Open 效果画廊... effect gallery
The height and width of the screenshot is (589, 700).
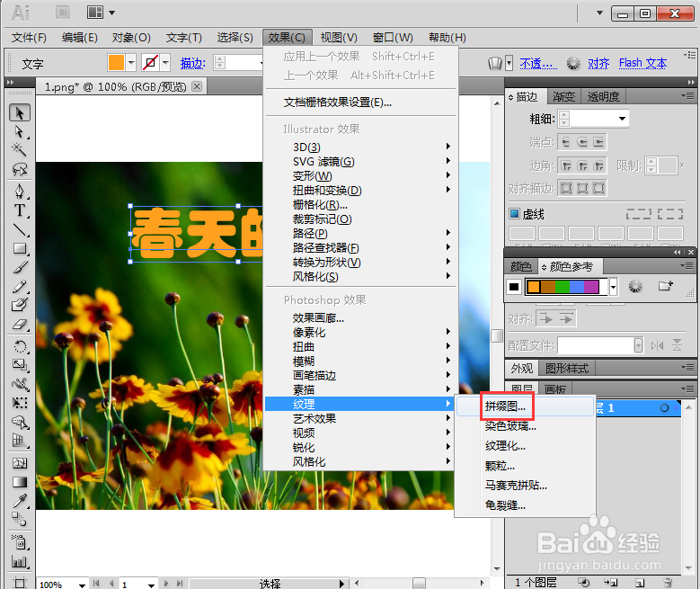point(359,318)
